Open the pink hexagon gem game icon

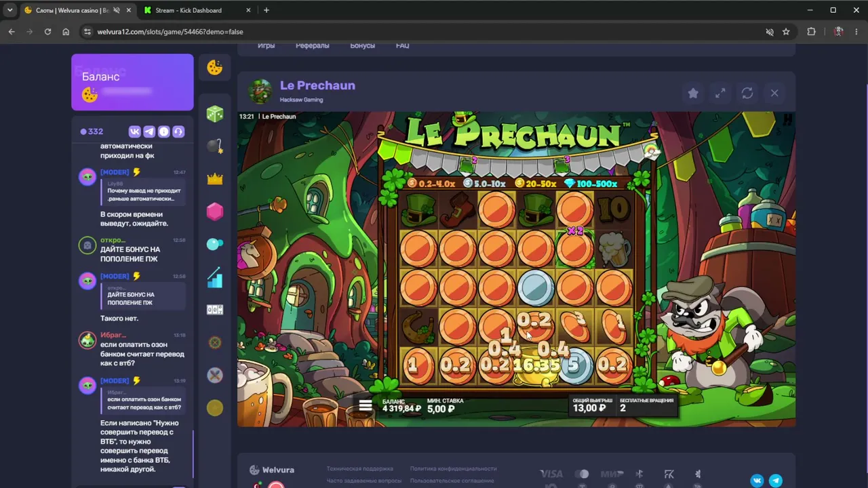(215, 211)
